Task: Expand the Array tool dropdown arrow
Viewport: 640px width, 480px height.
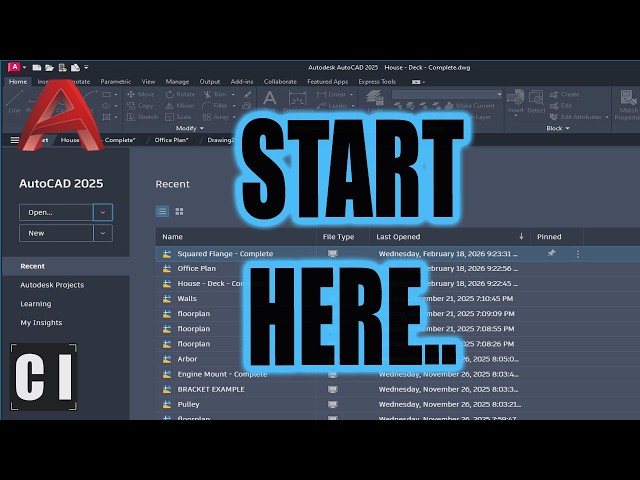Action: point(235,117)
